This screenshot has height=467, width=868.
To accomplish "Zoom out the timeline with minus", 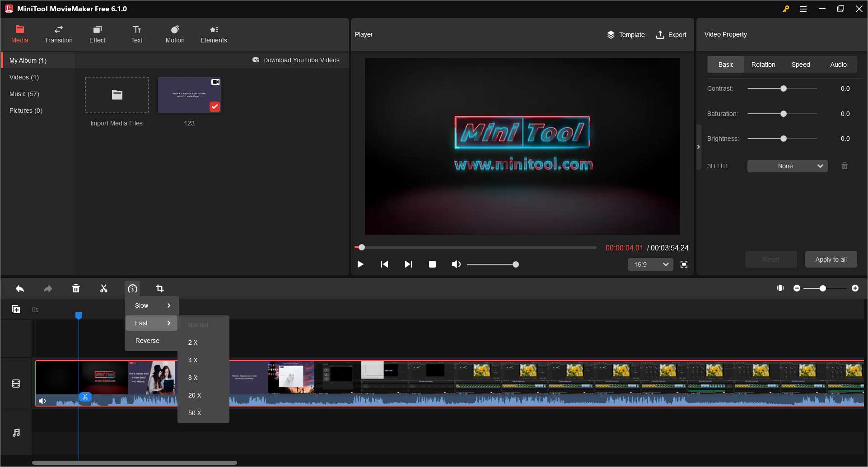I will [797, 288].
